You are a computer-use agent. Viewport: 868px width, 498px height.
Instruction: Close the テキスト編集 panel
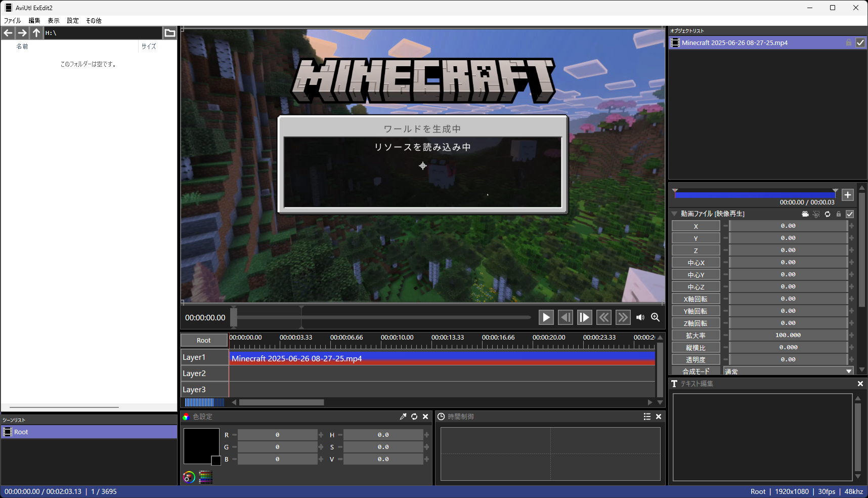[x=860, y=384]
